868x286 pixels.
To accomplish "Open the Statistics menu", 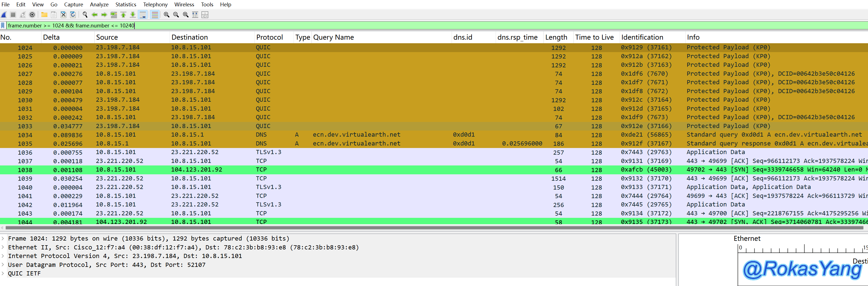I will 125,4.
